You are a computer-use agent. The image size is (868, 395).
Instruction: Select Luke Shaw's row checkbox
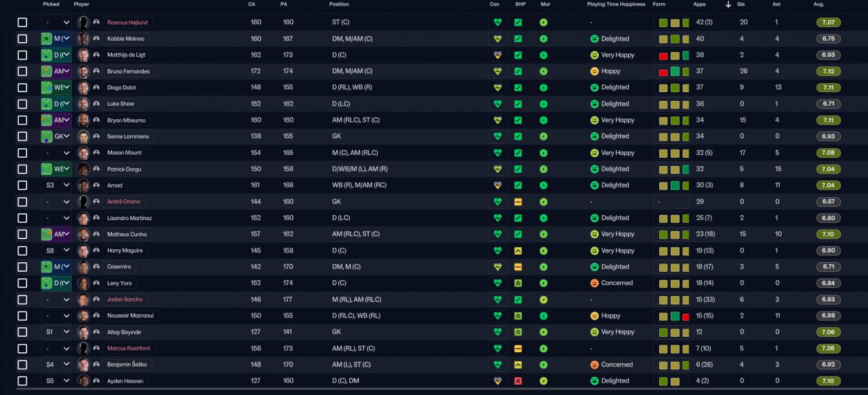22,104
